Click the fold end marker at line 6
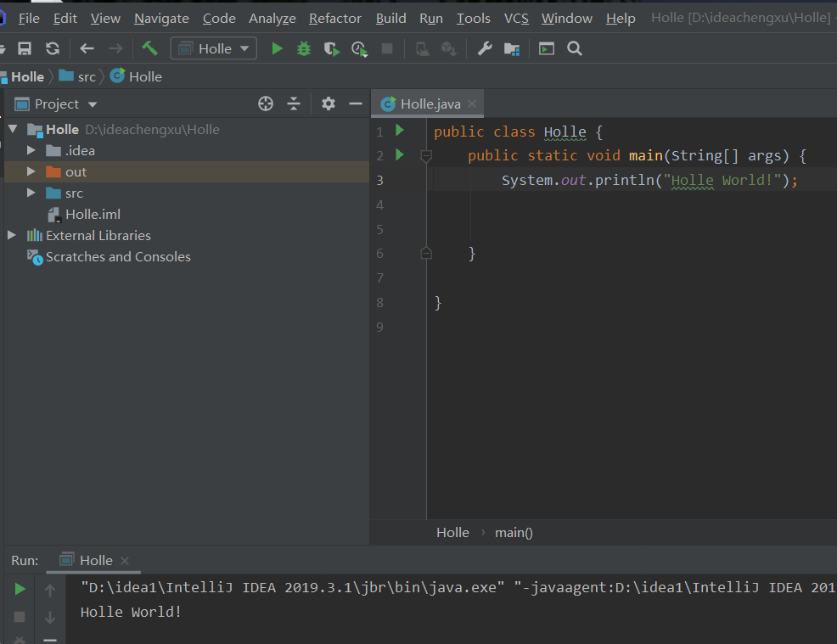The image size is (837, 644). click(426, 253)
